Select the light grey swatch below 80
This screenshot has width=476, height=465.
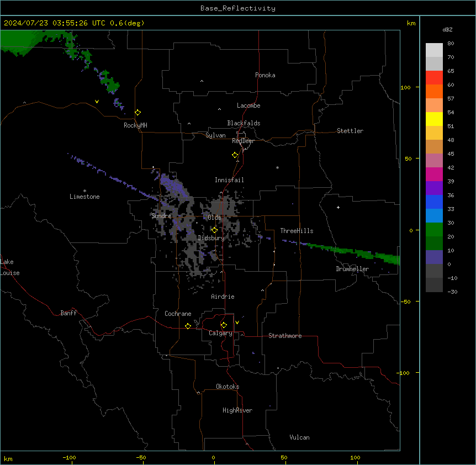click(434, 50)
